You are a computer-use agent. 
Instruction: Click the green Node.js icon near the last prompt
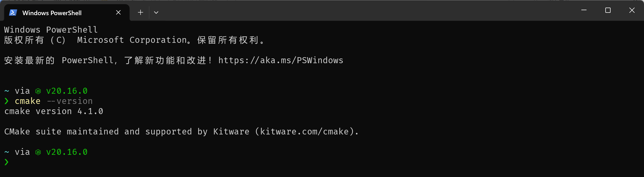point(38,152)
